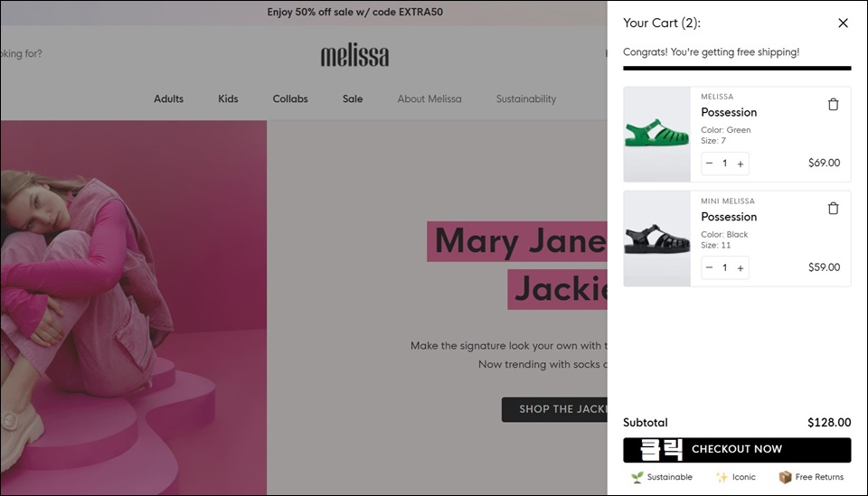Image resolution: width=868 pixels, height=496 pixels.
Task: Click the $128.00 subtotal amount
Action: (829, 423)
